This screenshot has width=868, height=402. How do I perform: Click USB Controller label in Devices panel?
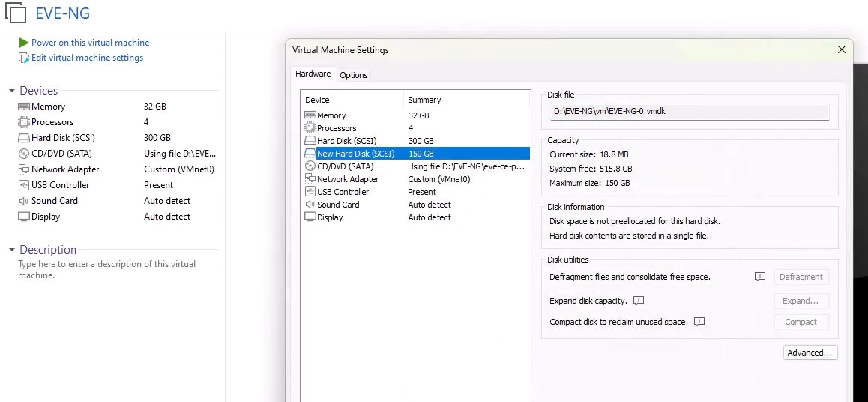tap(60, 185)
